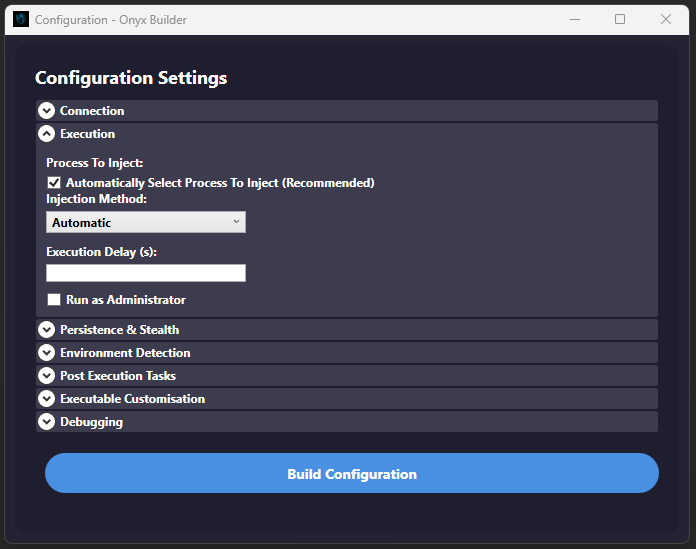Expand the Connection section header
696x549 pixels.
coord(92,111)
